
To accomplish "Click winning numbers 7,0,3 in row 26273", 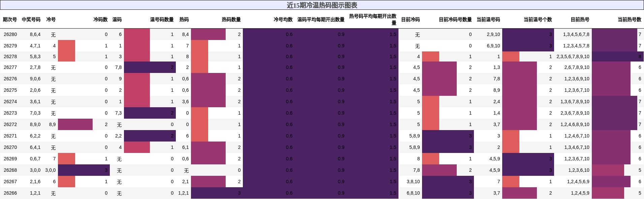I will click(35, 113).
